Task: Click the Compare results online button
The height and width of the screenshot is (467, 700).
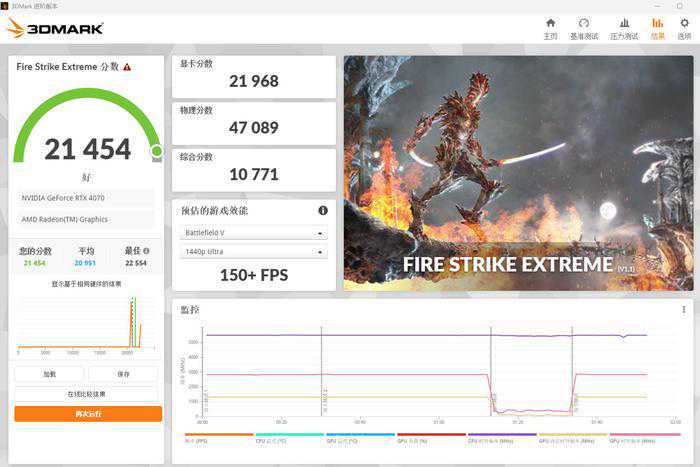Action: click(87, 394)
